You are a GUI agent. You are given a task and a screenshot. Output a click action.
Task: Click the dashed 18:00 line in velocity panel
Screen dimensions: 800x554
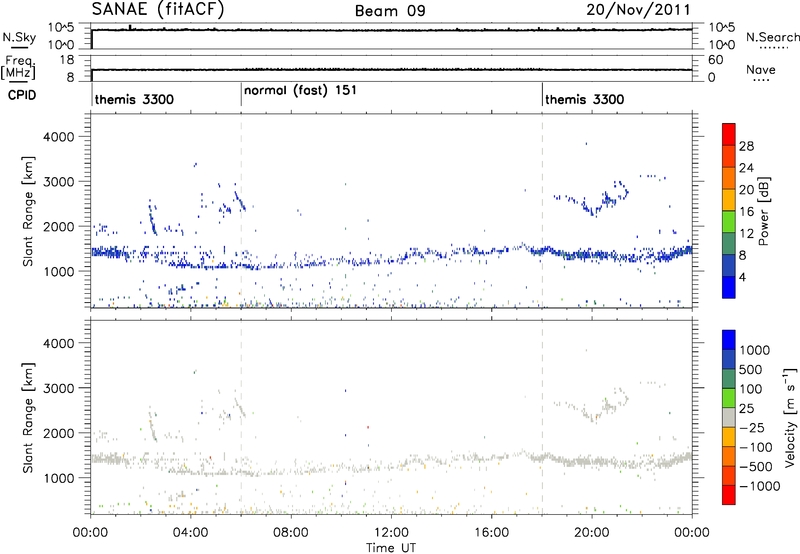click(542, 417)
